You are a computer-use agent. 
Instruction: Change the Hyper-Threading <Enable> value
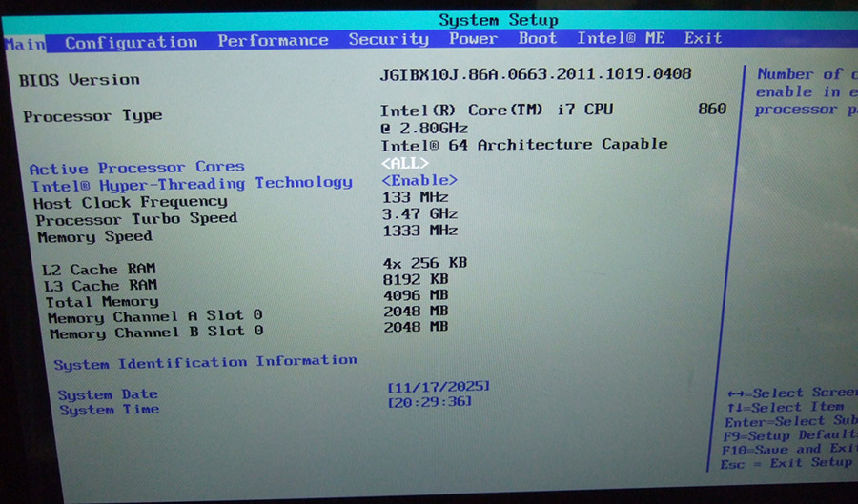point(419,180)
